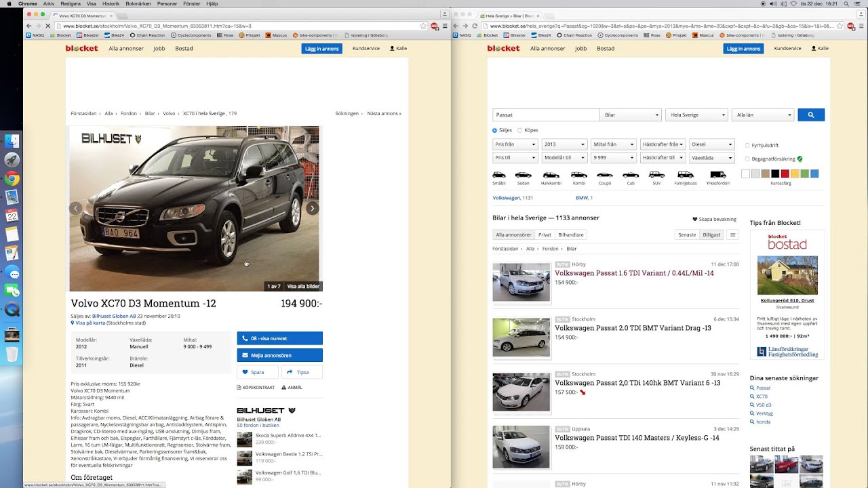Save the ad with the Spara button
The image size is (868, 488).
point(258,372)
